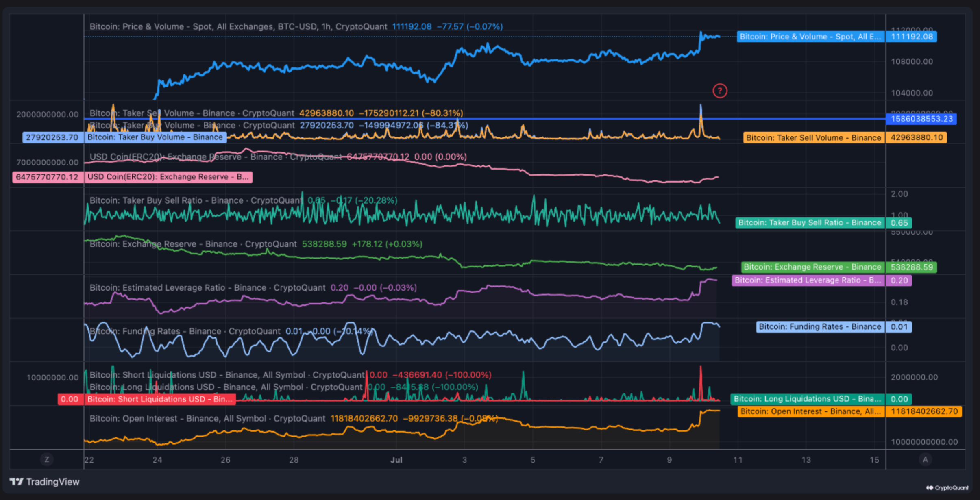Click the 'A' auto-scale control on the time axis

click(925, 459)
